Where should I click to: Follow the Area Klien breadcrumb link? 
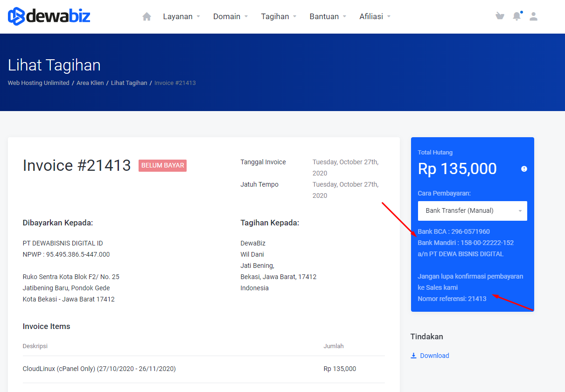91,83
